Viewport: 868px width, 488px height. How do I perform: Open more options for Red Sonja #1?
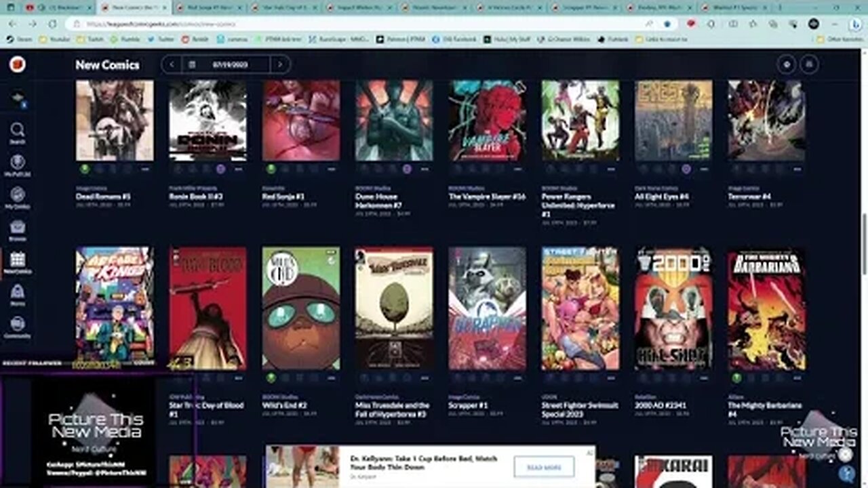coord(332,169)
